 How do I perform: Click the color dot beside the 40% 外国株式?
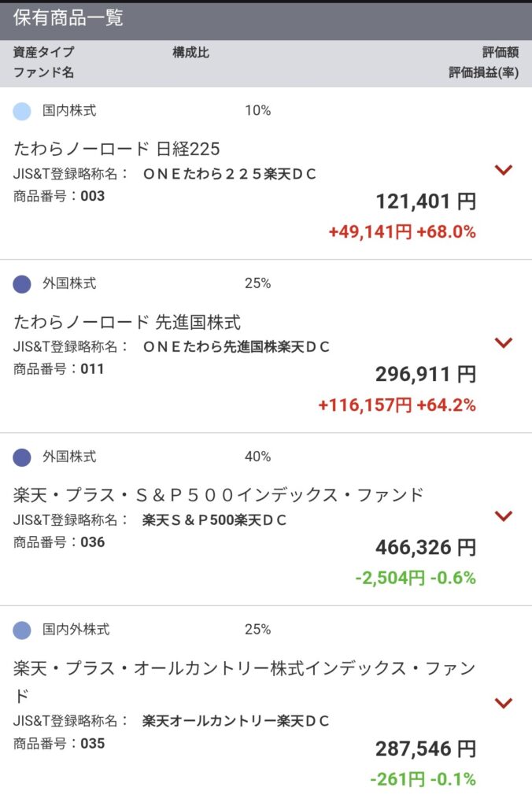(22, 457)
